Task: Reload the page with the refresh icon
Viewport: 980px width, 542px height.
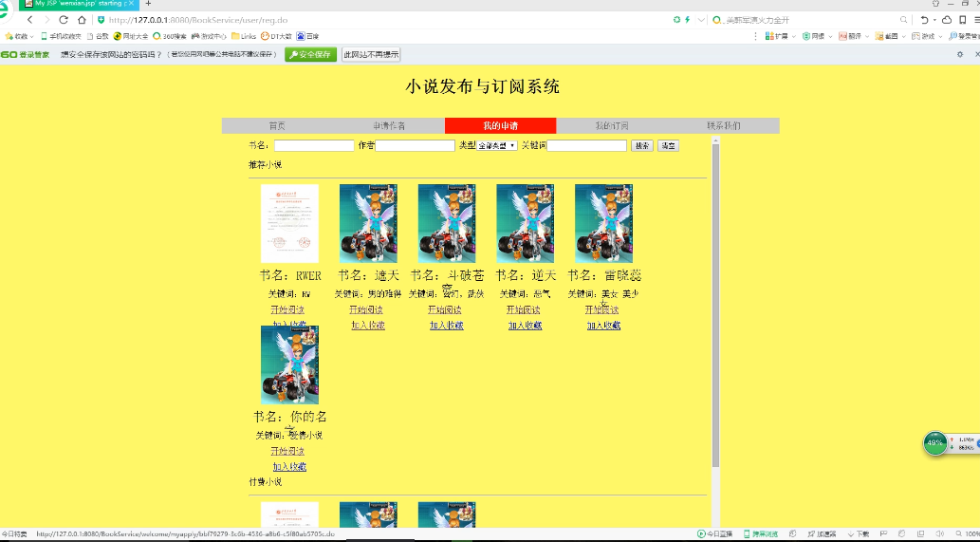Action: (64, 20)
